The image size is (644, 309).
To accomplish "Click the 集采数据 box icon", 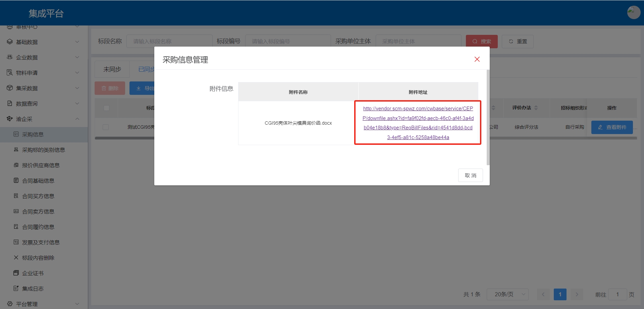I will 10,88.
